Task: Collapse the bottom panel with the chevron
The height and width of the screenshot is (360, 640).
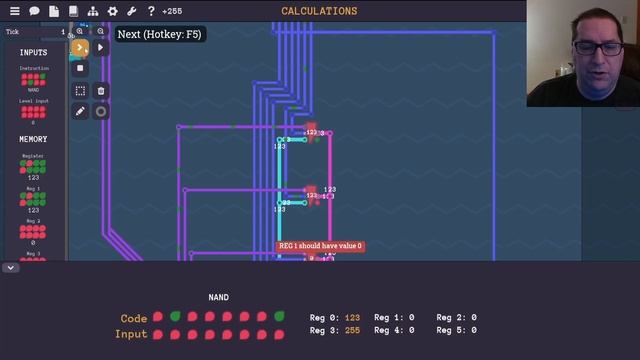Action: pos(11,268)
